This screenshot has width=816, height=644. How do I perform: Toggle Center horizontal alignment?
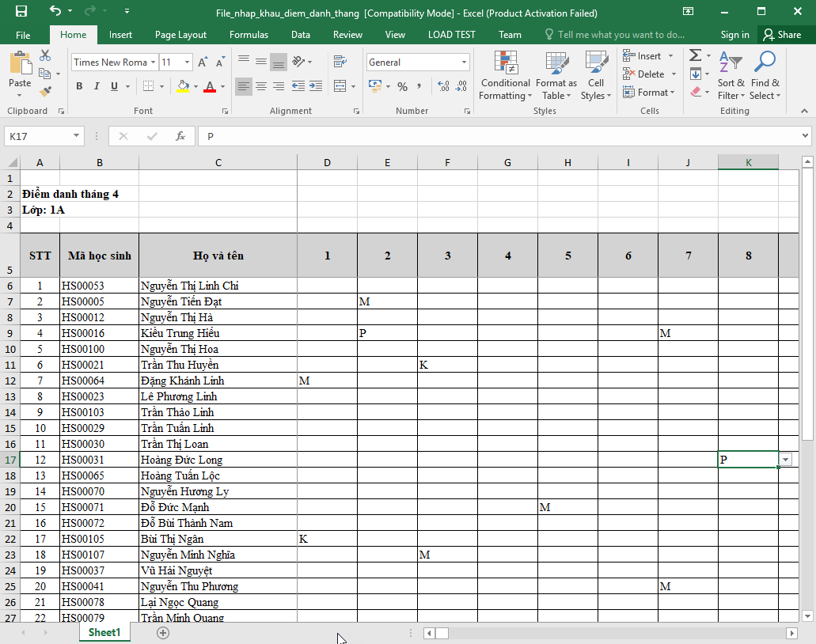(x=261, y=86)
